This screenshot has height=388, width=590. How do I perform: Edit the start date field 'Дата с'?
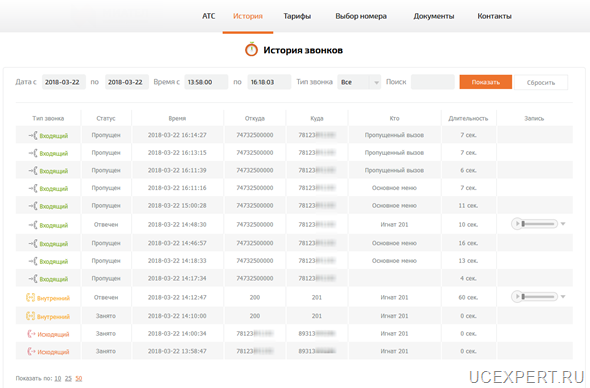[x=64, y=82]
